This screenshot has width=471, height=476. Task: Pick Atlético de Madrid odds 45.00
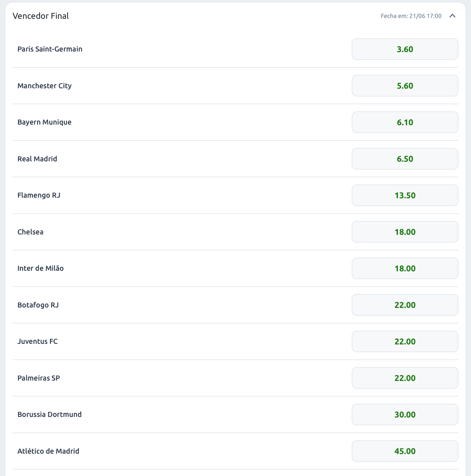point(405,451)
